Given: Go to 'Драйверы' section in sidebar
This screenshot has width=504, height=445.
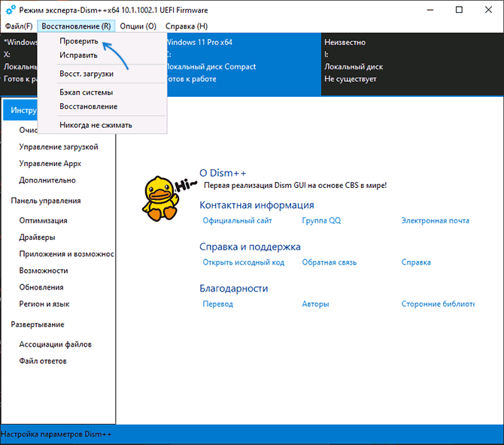Looking at the screenshot, I should pos(37,237).
